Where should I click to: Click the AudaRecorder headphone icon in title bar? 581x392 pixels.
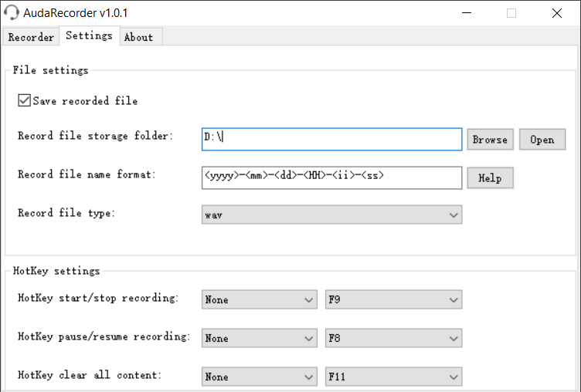click(x=12, y=12)
